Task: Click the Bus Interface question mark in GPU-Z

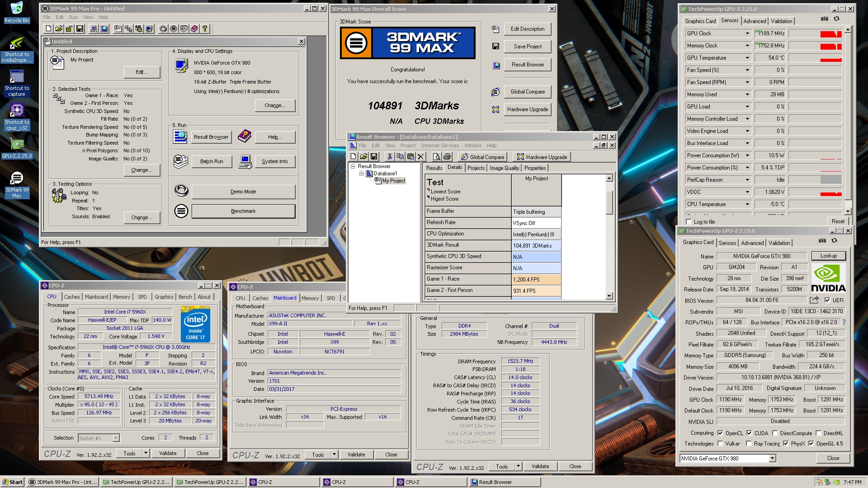Action: coord(844,323)
